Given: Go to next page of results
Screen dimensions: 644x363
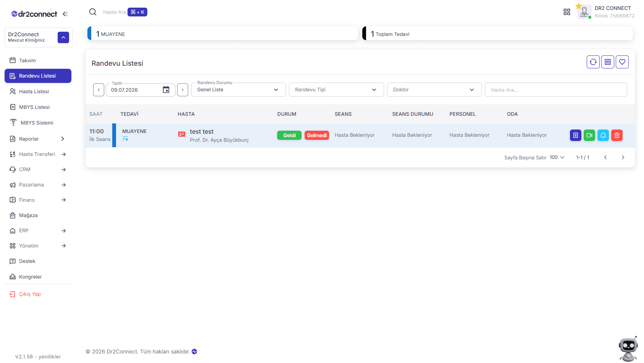Looking at the screenshot, I should click(623, 157).
